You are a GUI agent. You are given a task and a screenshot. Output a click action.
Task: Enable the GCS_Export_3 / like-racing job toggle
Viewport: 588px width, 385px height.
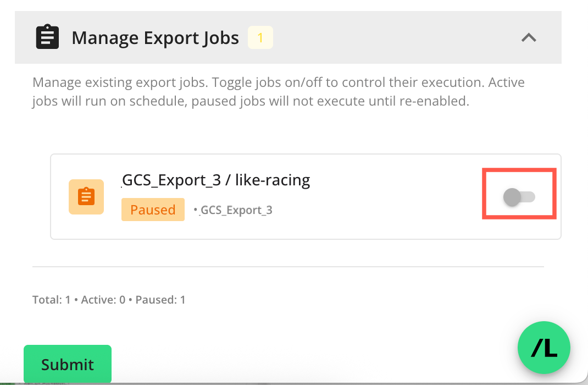(x=519, y=197)
